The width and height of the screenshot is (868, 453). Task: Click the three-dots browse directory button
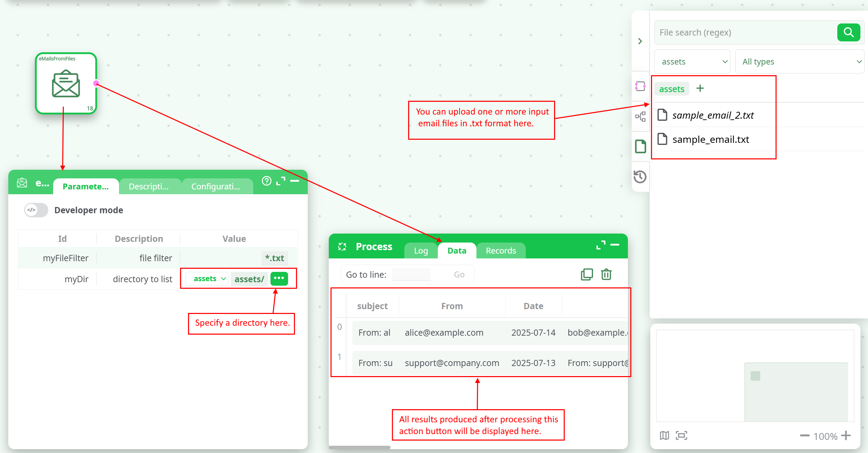pos(279,278)
